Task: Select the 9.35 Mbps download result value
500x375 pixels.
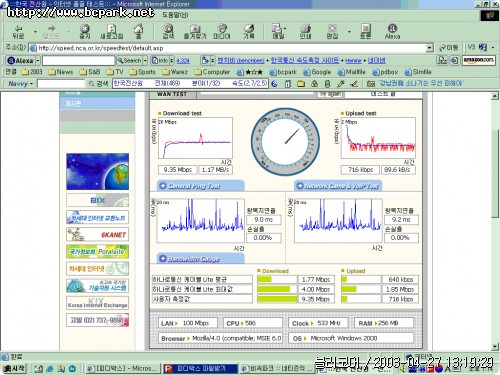Action: coord(178,170)
